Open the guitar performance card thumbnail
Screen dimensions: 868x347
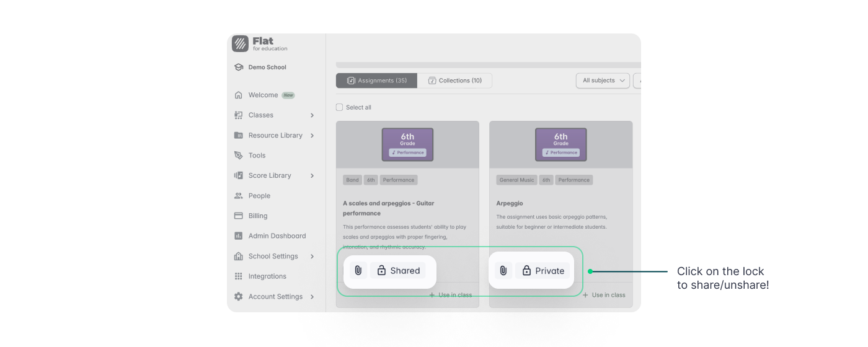407,144
